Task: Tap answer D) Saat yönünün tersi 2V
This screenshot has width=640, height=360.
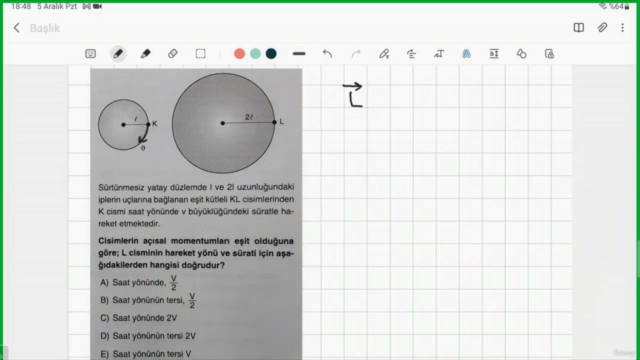Action: (x=148, y=336)
